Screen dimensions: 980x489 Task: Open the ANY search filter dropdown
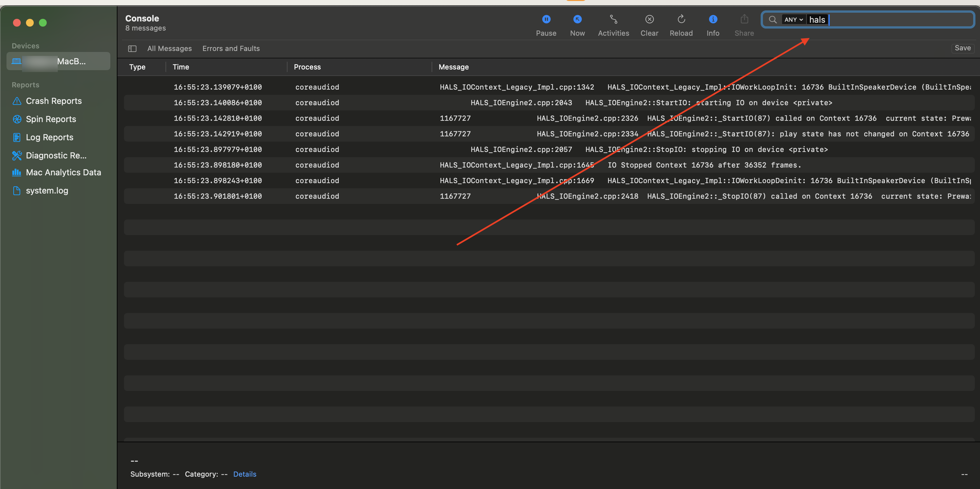pyautogui.click(x=793, y=20)
